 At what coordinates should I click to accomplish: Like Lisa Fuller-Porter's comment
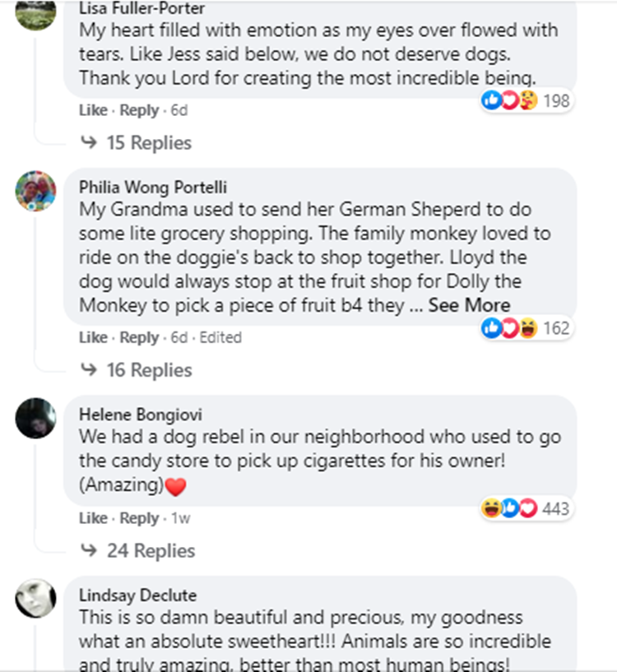coord(93,110)
